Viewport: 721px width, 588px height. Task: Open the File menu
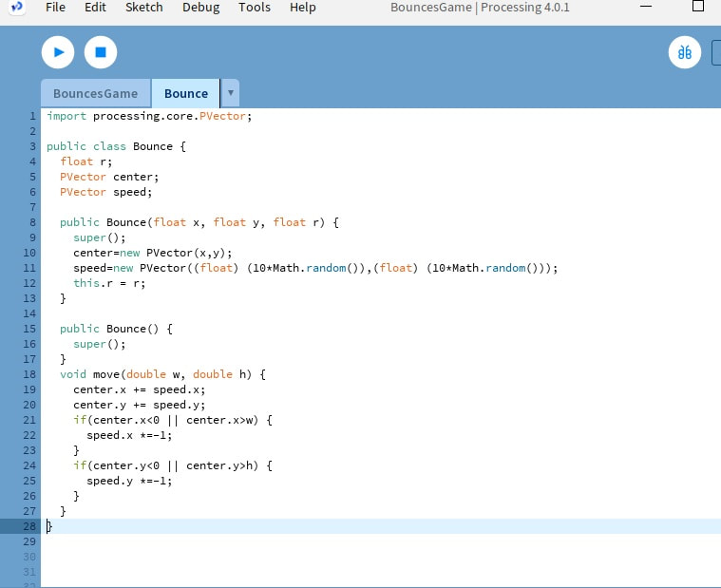pos(55,8)
